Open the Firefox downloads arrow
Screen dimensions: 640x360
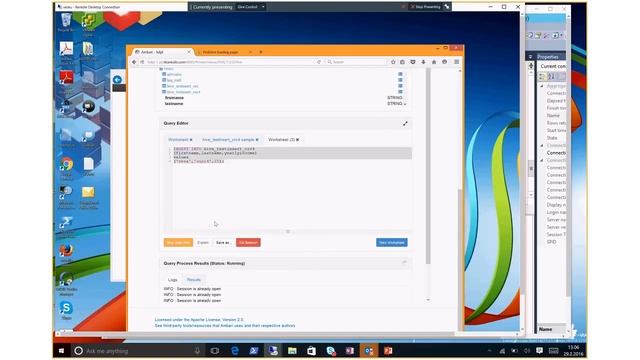(x=423, y=62)
